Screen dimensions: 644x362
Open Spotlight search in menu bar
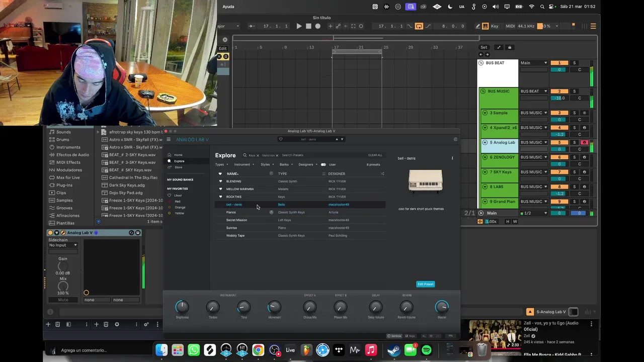[x=542, y=7]
